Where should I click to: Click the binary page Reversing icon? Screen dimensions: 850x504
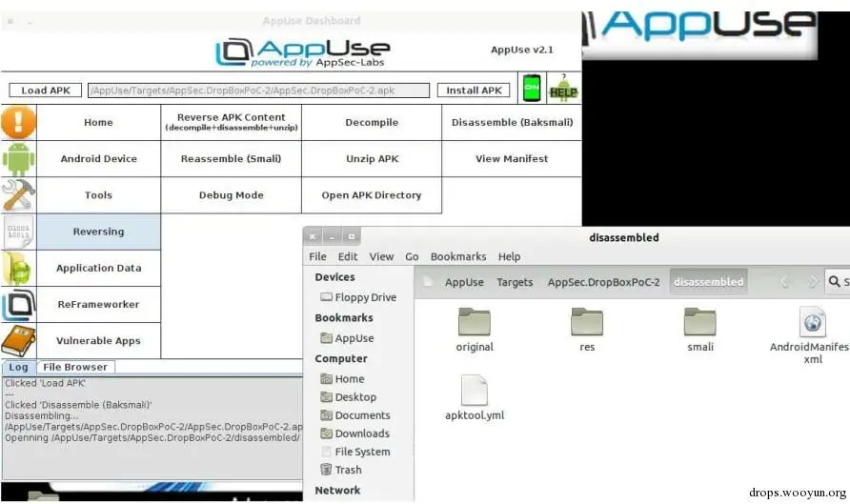[18, 232]
